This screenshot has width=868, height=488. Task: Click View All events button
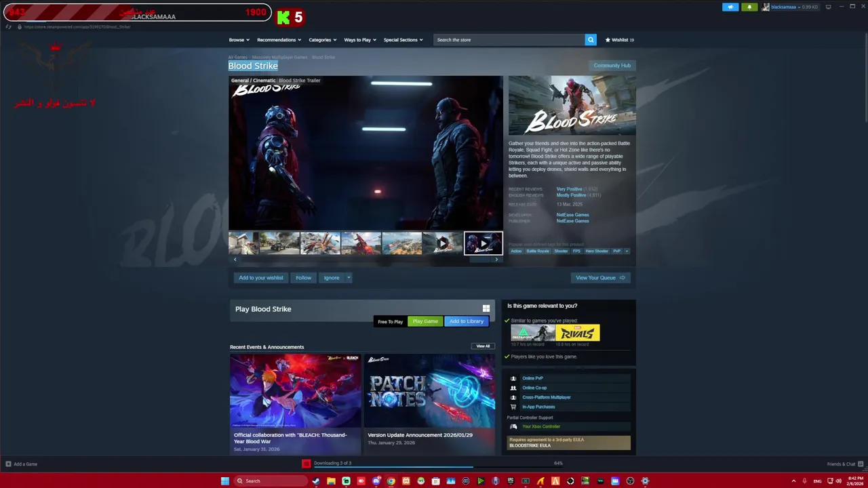click(483, 346)
